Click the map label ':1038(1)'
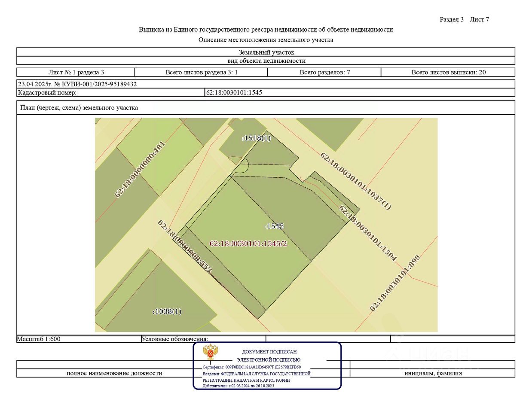Image resolution: width=532 pixels, height=411 pixels. click(x=167, y=311)
